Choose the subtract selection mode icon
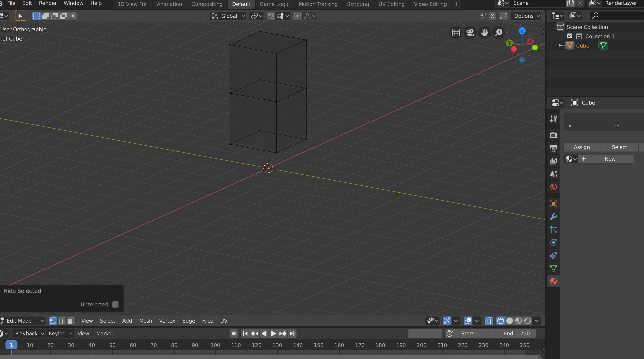 [x=55, y=16]
